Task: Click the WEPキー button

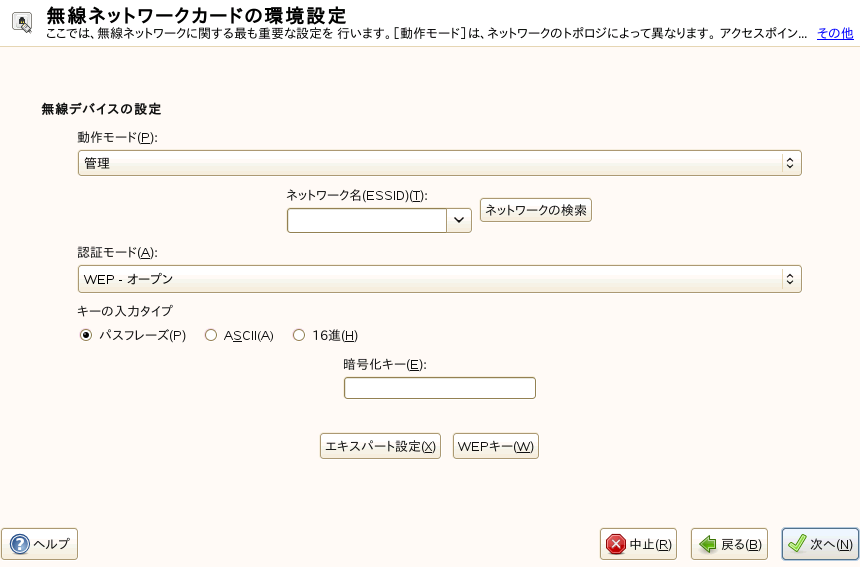Action: [x=496, y=446]
